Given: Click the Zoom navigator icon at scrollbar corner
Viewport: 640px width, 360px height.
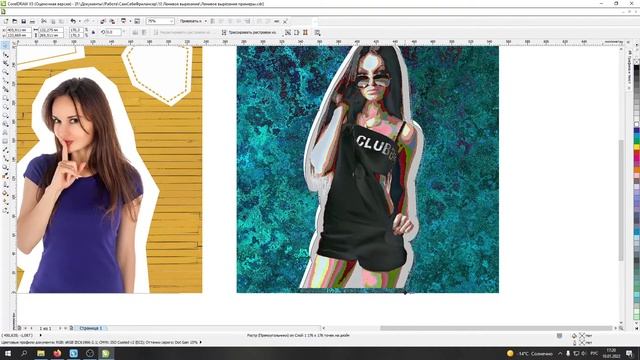Looking at the screenshot, I should [621, 328].
